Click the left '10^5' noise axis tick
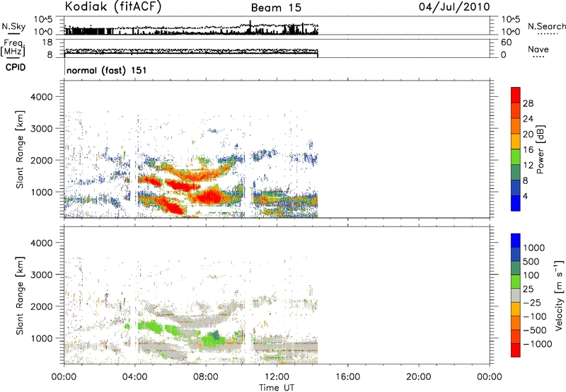Image resolution: width=566 pixels, height=392 pixels. coord(43,20)
